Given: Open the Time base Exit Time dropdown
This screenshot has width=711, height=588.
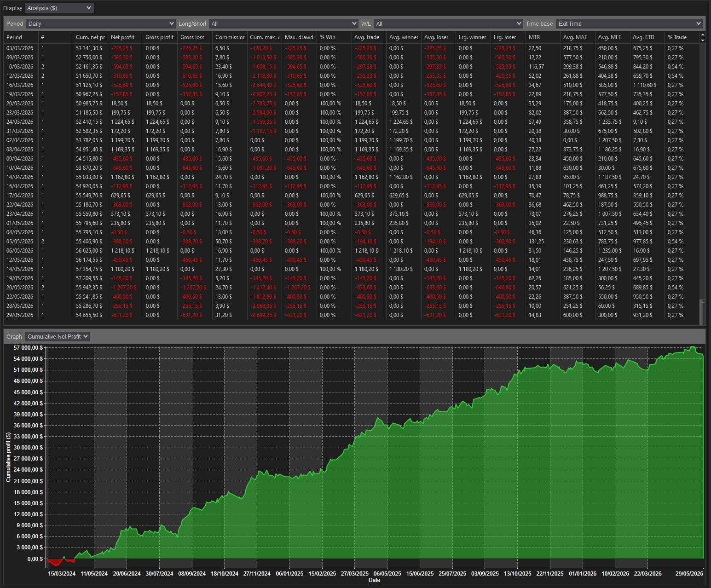Looking at the screenshot, I should coord(629,24).
